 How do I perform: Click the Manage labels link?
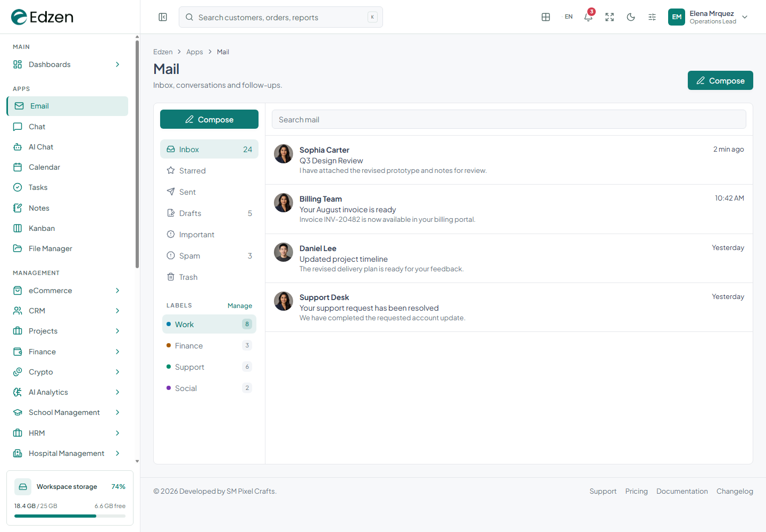click(240, 305)
